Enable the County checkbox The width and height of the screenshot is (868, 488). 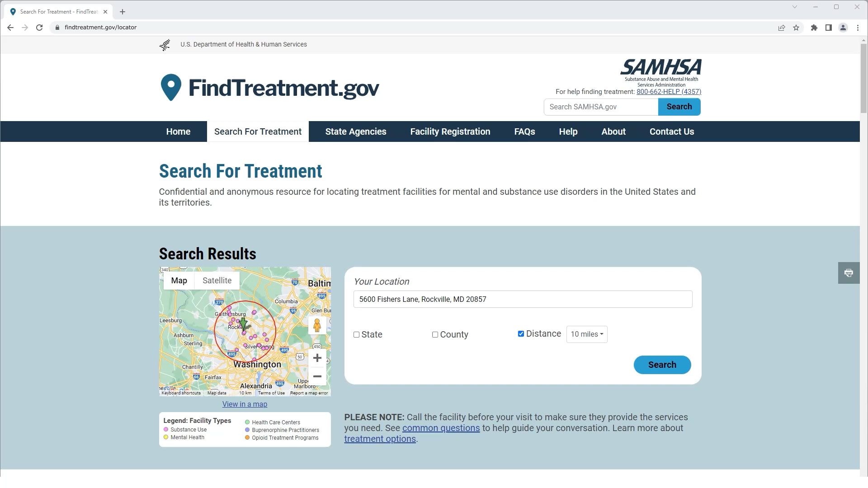(435, 335)
